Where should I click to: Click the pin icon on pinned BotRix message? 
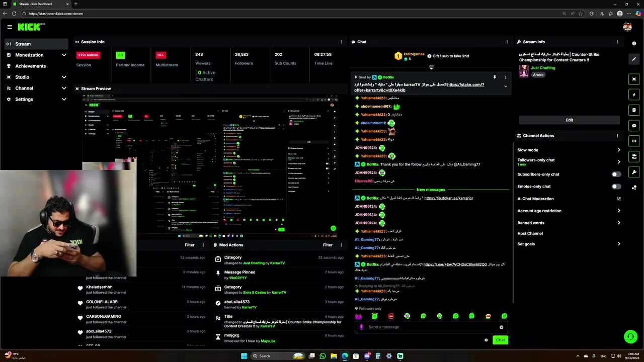(x=495, y=77)
